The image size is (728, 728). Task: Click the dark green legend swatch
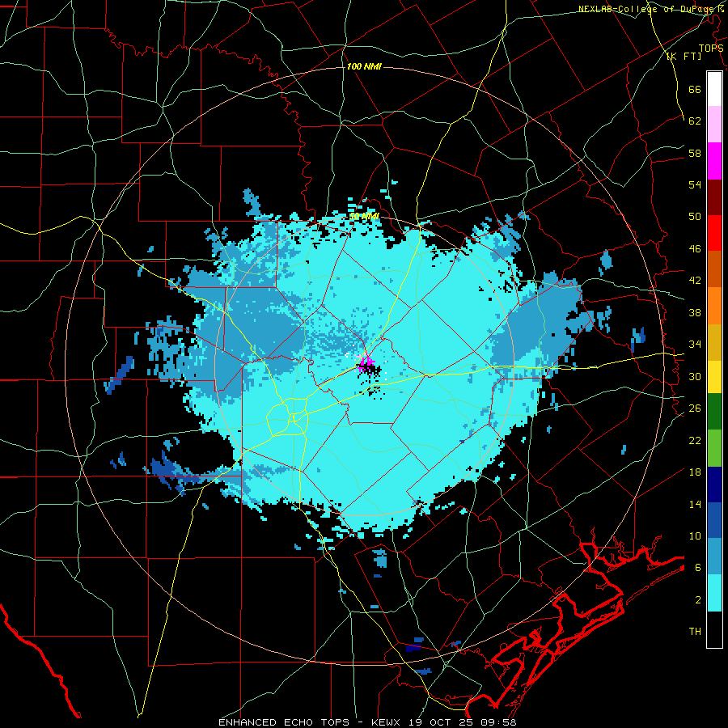714,412
